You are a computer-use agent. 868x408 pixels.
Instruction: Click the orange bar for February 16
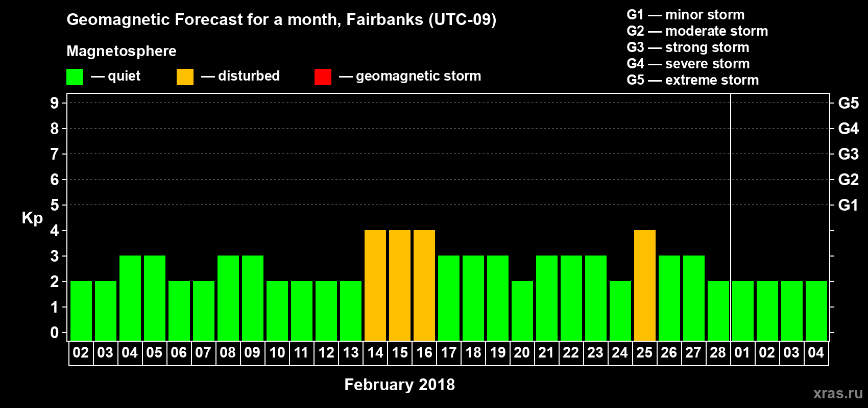424,285
